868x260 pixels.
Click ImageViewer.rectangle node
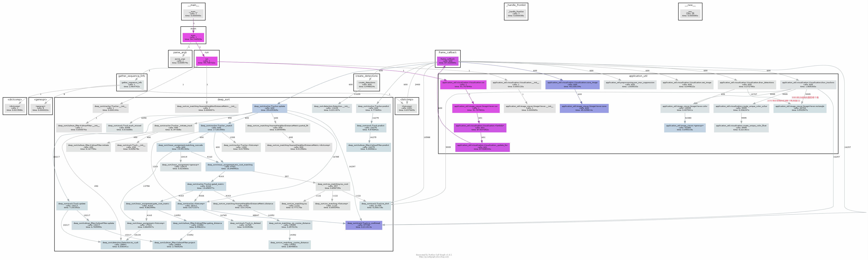800,108
